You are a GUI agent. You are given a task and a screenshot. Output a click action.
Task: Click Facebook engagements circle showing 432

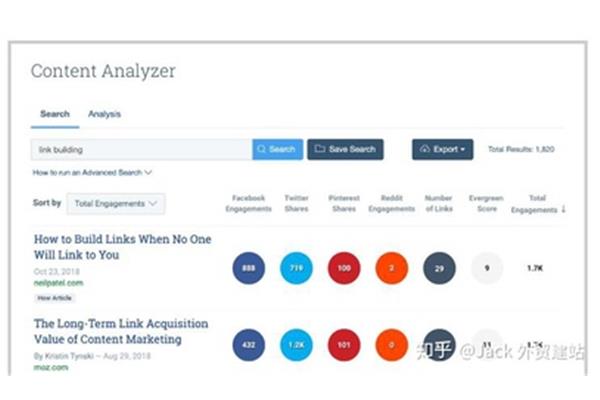[x=249, y=345]
